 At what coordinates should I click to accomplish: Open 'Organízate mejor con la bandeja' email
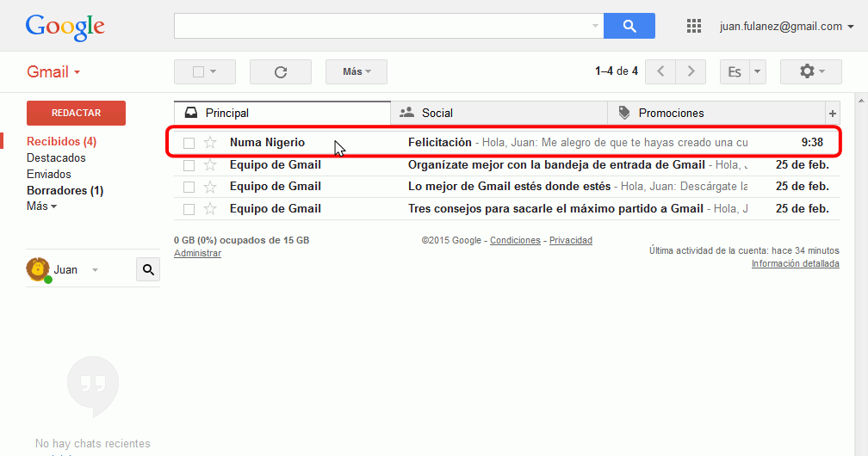pyautogui.click(x=556, y=165)
